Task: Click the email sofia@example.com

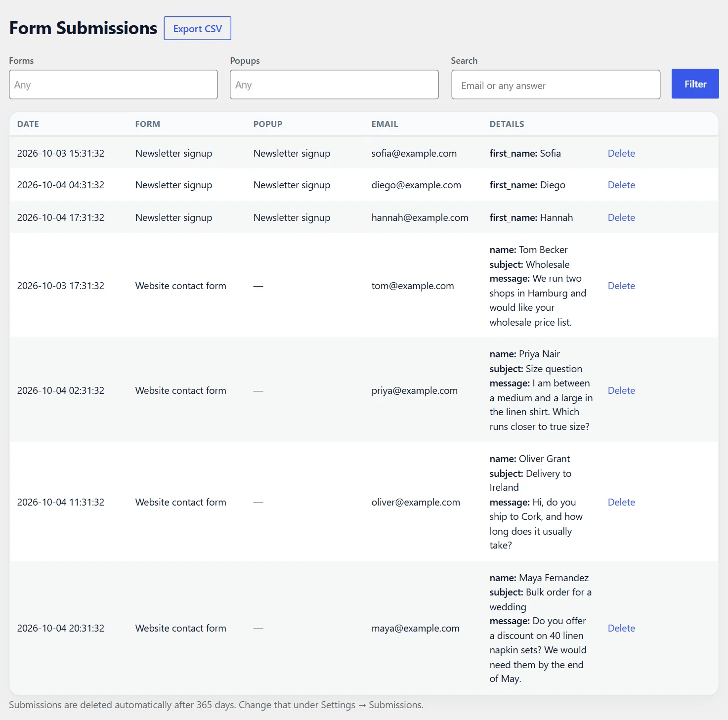Action: (414, 153)
